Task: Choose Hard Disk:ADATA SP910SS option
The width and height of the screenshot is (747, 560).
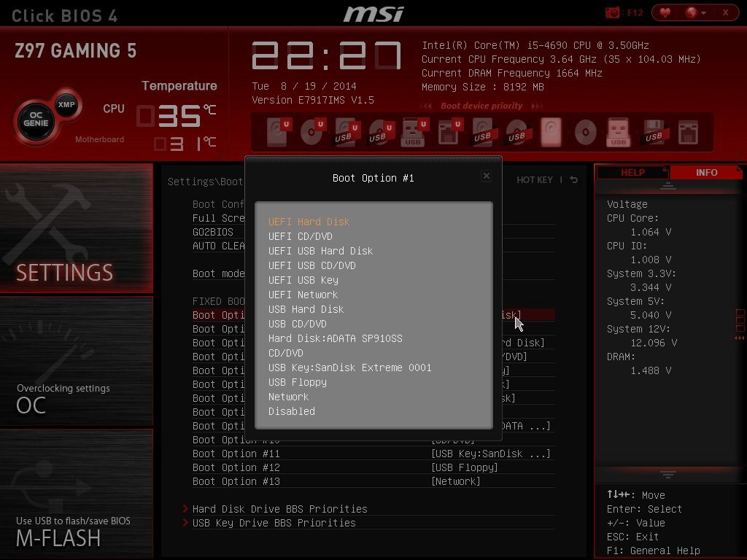Action: point(335,338)
